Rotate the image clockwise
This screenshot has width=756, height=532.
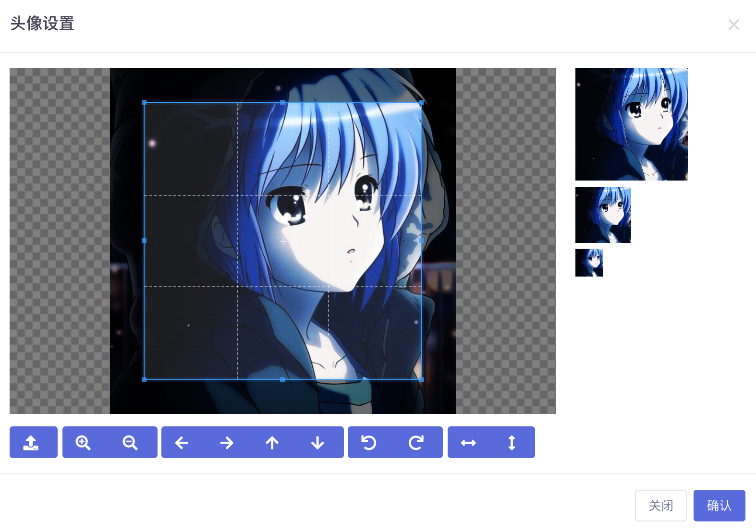click(416, 442)
